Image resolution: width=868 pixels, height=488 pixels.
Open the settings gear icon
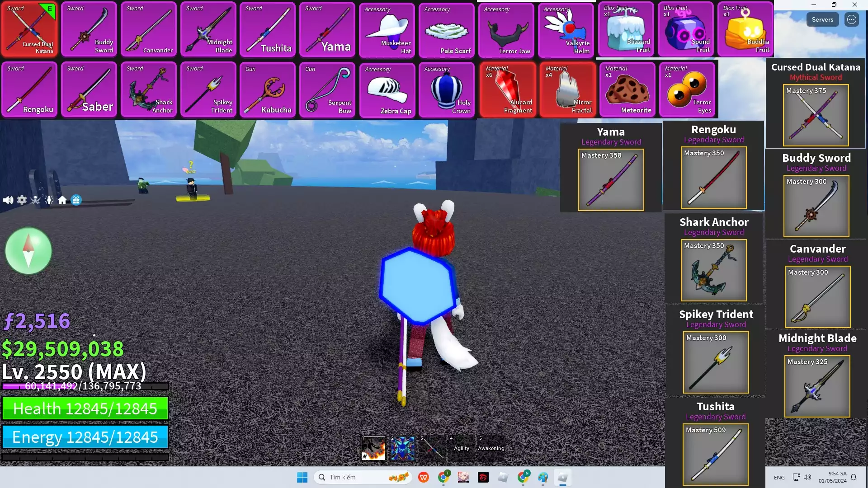(22, 200)
